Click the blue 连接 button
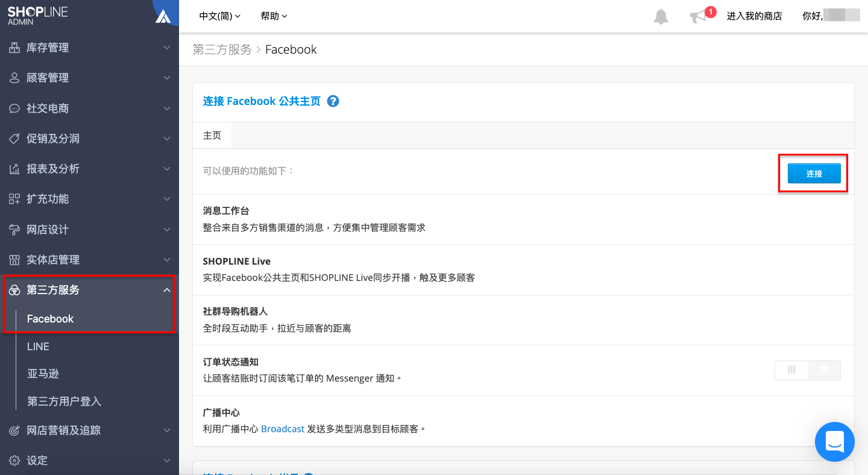Screen dimensions: 868x475 tap(814, 174)
